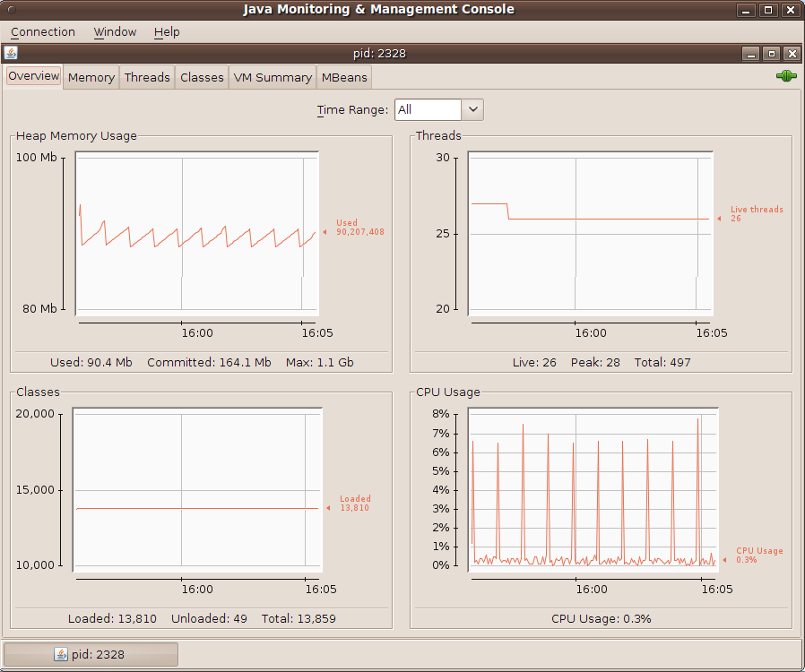Click the pid: 2328 button in the bottom bar
805x672 pixels.
[91, 655]
